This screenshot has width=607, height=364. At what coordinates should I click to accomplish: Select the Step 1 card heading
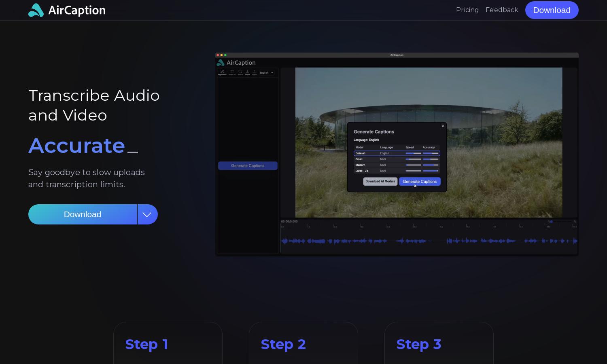tap(146, 344)
